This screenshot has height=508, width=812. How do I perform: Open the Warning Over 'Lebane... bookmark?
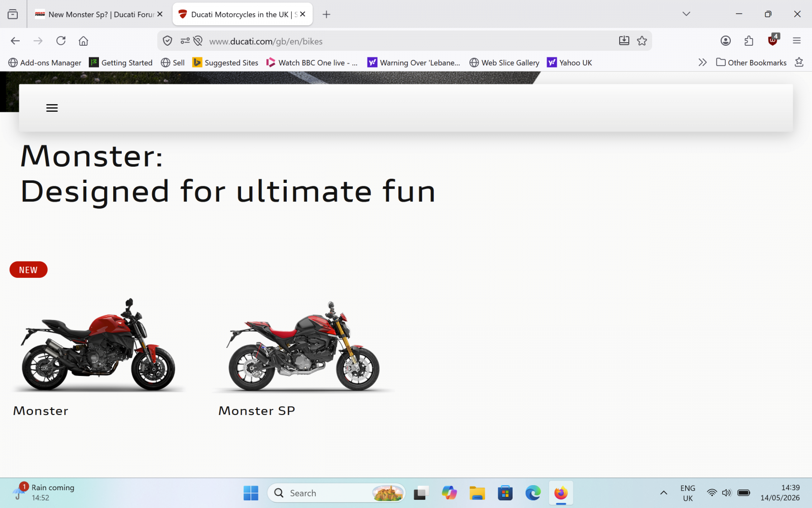tap(414, 62)
